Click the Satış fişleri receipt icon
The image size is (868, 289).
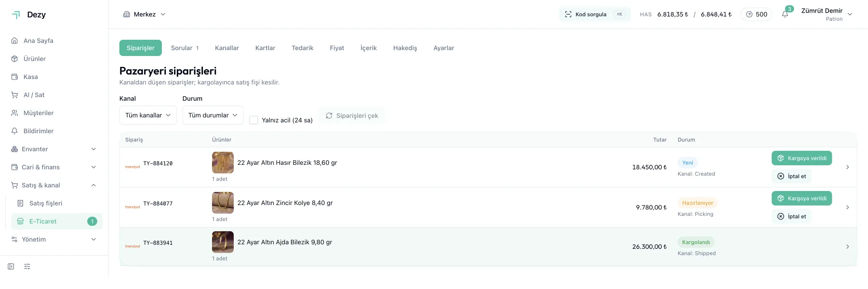coord(20,203)
